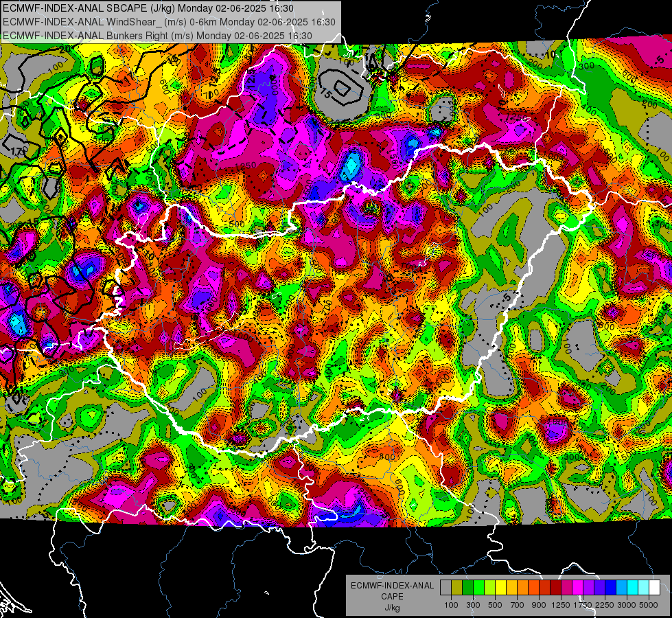Select the amber swatch above 700
This screenshot has height=618, width=672.
pyautogui.click(x=511, y=587)
